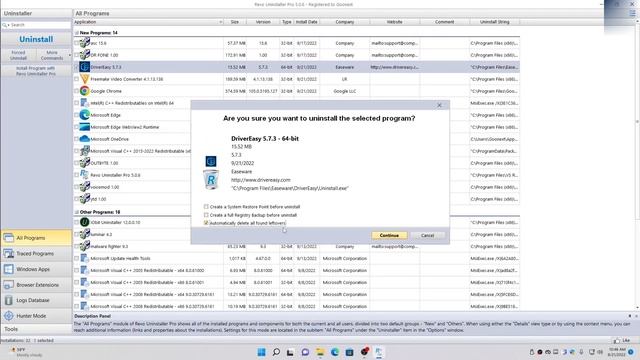Open the Chat app on taskbar
640x360 pixels.
click(305, 352)
